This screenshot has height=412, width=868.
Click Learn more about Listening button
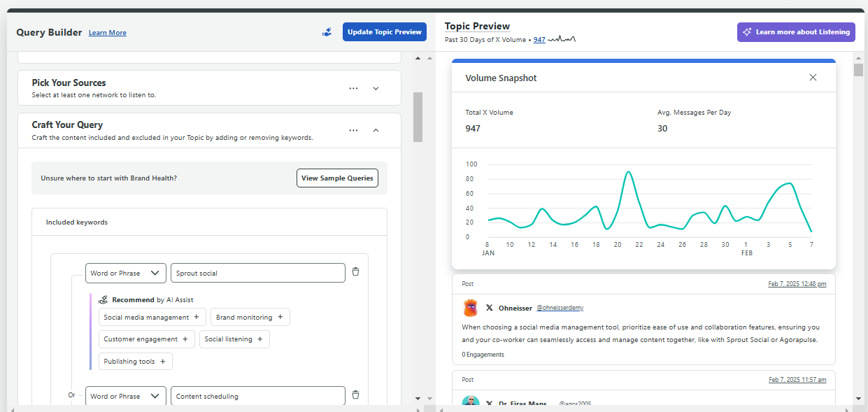click(796, 32)
